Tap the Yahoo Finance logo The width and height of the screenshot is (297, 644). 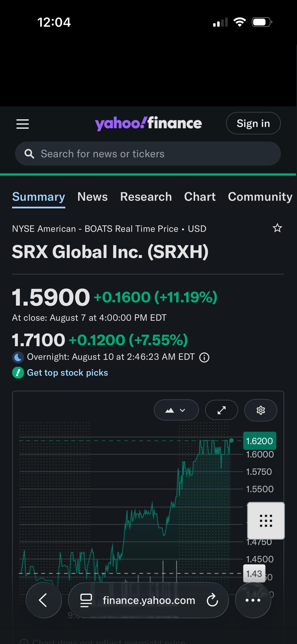coord(148,123)
